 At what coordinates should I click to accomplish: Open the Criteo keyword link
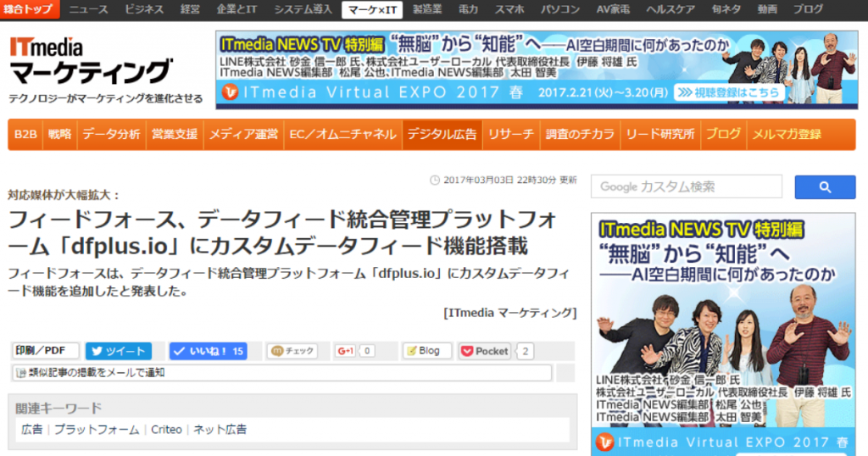click(167, 430)
